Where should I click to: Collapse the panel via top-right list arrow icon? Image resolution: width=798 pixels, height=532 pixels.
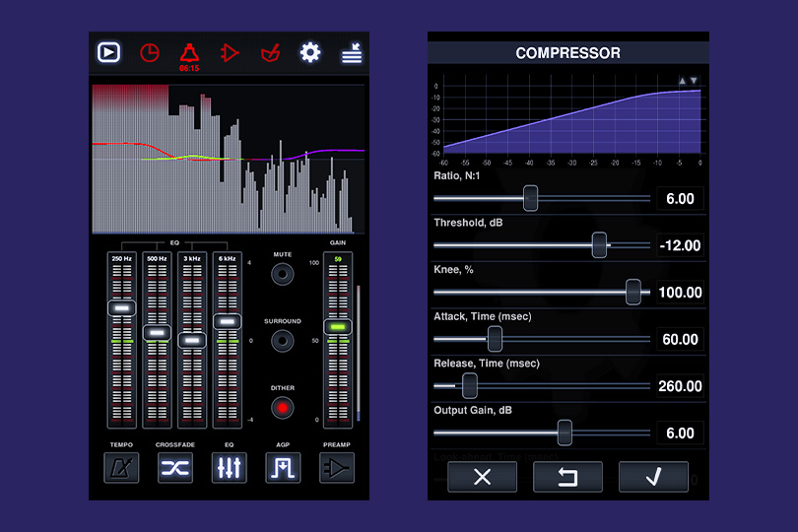tap(352, 53)
